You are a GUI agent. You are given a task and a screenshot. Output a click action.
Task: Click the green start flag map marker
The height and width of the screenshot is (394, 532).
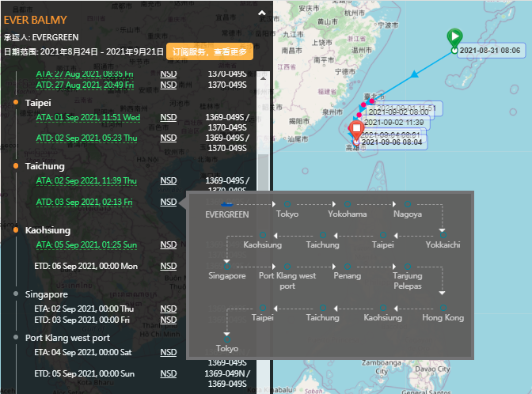(x=454, y=37)
